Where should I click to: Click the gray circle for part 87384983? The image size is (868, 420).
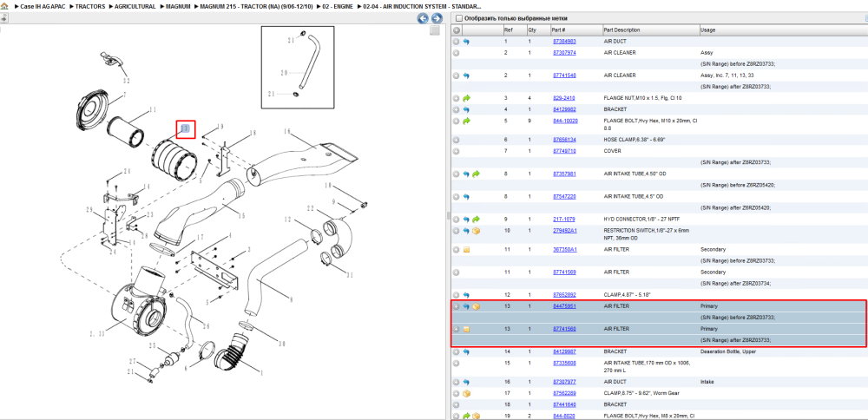pos(457,42)
